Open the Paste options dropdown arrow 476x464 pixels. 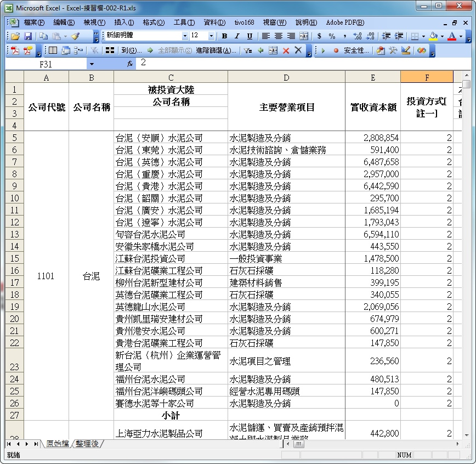coord(65,36)
